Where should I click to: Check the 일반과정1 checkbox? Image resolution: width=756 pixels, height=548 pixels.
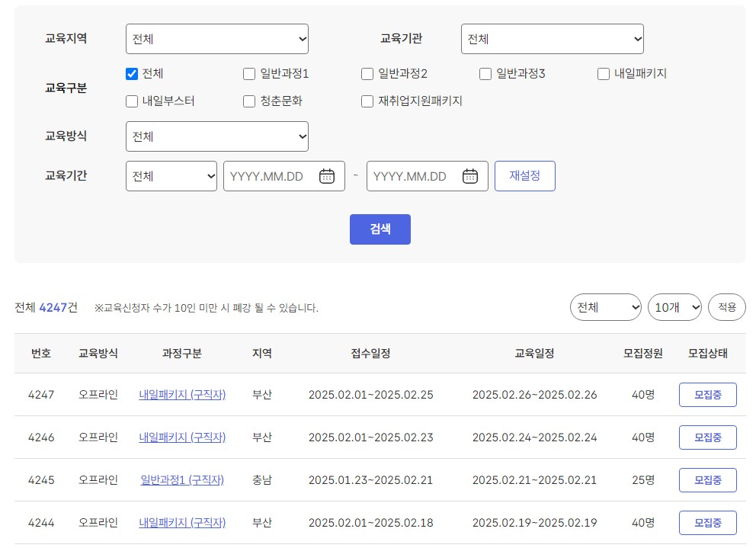[249, 74]
